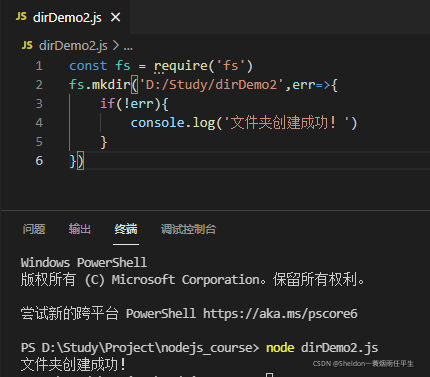Click the JS file icon in tab

21,16
